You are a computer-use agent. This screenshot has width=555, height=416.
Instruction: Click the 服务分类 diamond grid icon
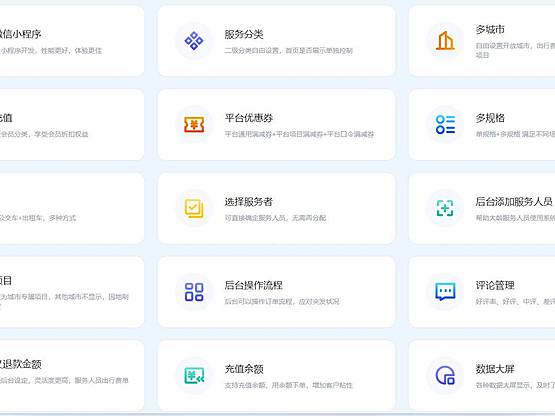pos(194,41)
